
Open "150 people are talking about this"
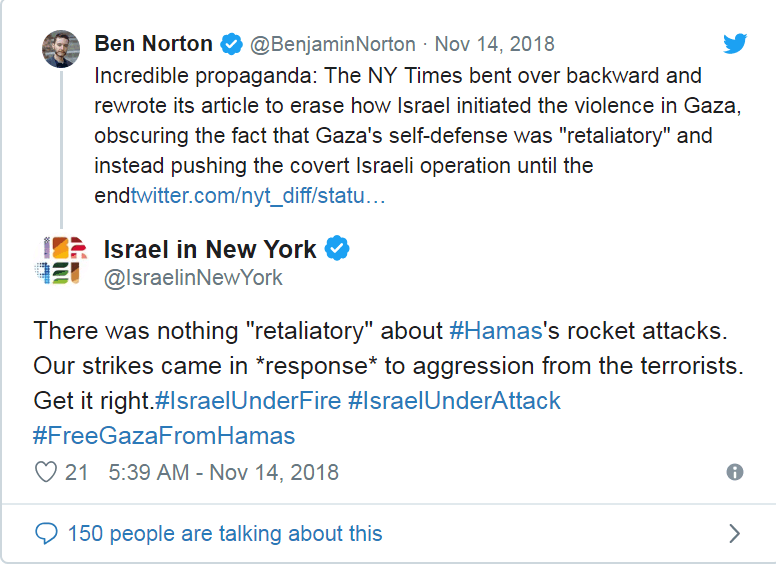pyautogui.click(x=225, y=534)
